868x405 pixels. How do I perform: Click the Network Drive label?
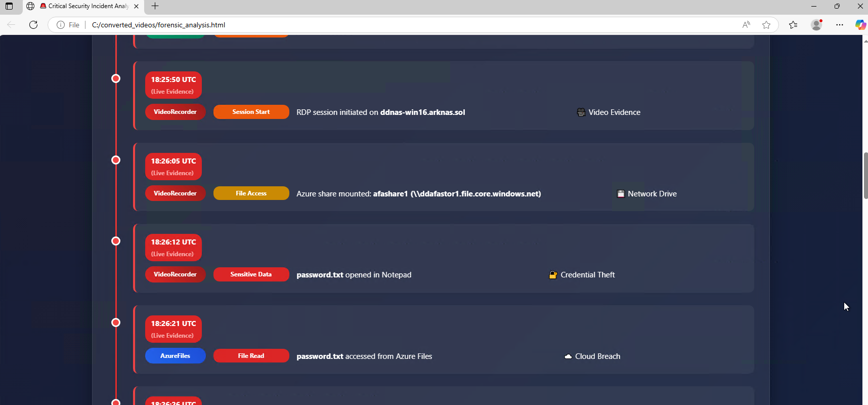(x=653, y=194)
